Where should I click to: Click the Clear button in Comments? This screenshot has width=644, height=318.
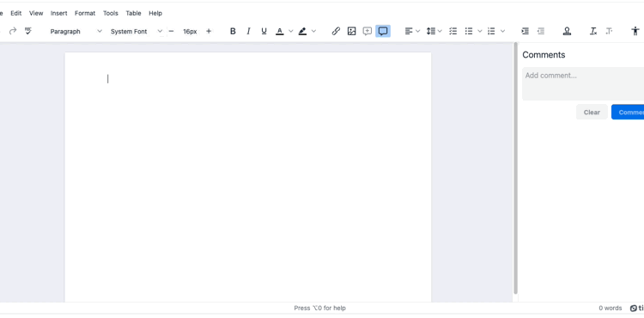(x=592, y=113)
